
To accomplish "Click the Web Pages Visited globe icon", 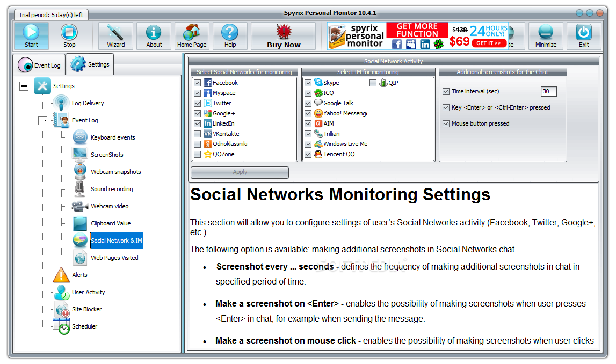I will tap(80, 258).
